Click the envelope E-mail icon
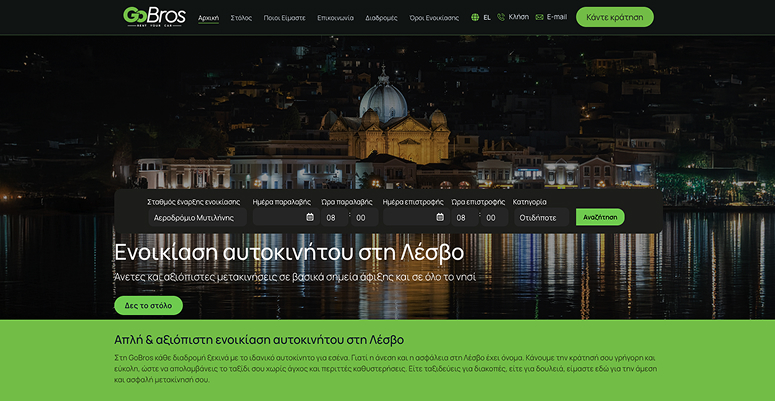The image size is (775, 401). 539,17
